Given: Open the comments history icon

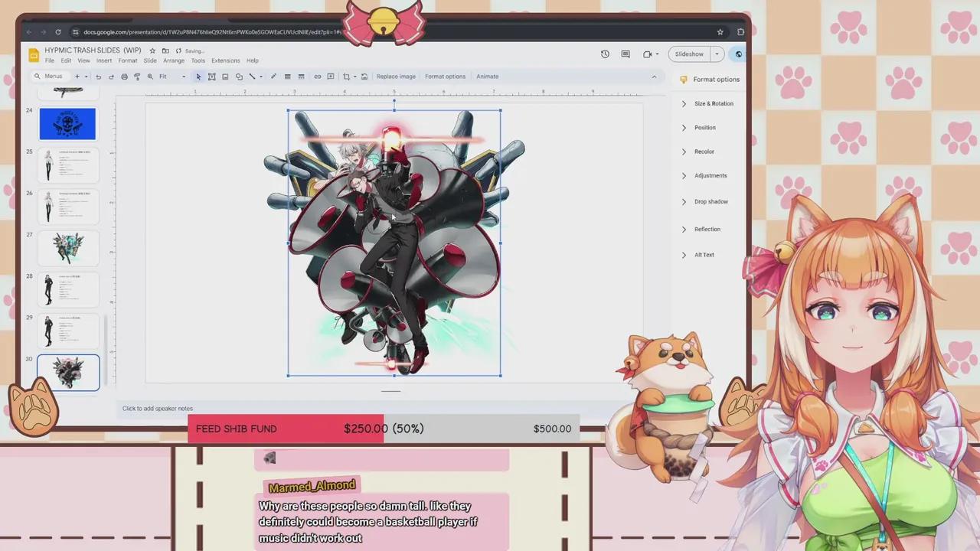Looking at the screenshot, I should click(x=626, y=54).
